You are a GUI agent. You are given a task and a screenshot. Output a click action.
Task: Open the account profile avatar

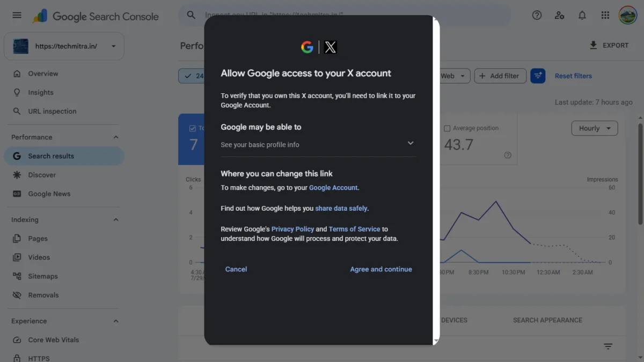click(627, 15)
